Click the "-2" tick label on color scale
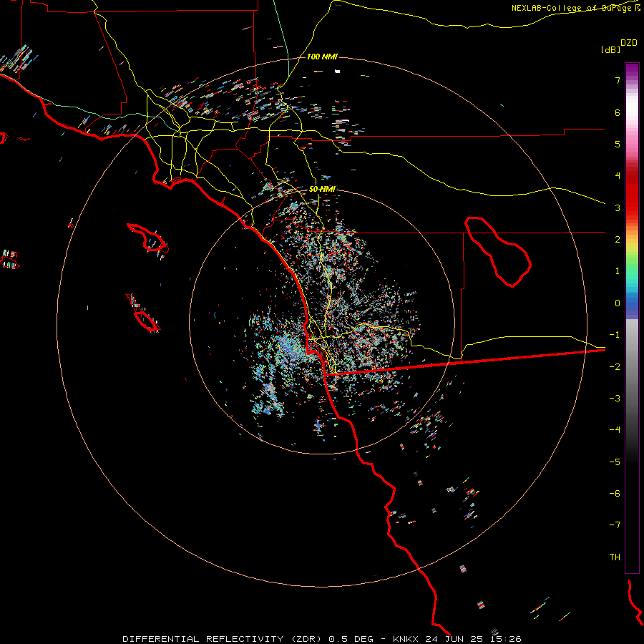Image resolution: width=644 pixels, height=644 pixels. (615, 367)
